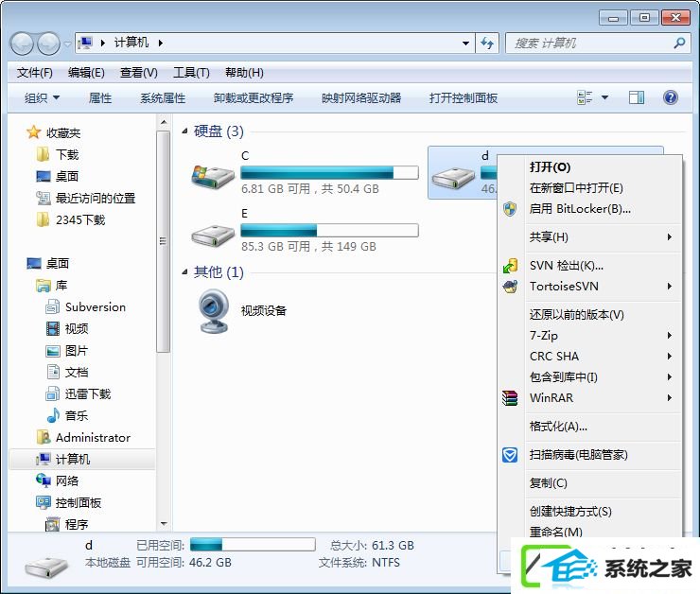Click the 图片 library icon
Screen dimensions: 700x594
[x=53, y=351]
